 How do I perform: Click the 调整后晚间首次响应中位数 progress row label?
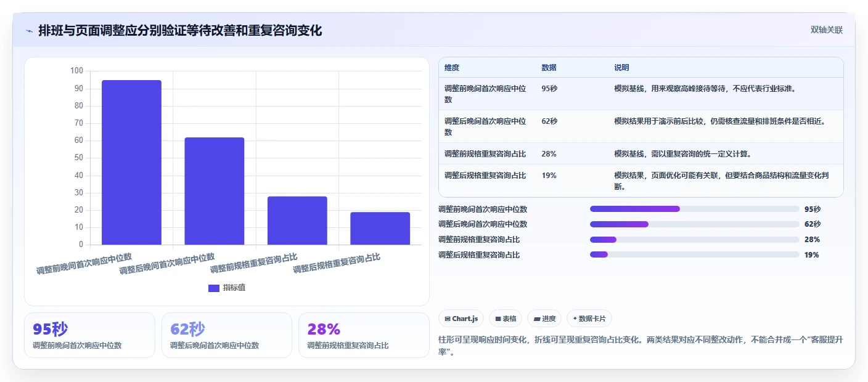(x=483, y=224)
